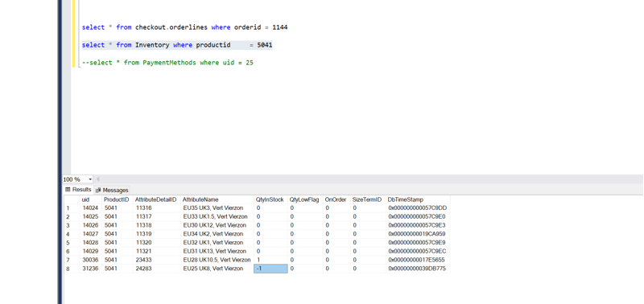Click the AttributeDetailID column header
The width and height of the screenshot is (644, 304).
click(x=156, y=199)
